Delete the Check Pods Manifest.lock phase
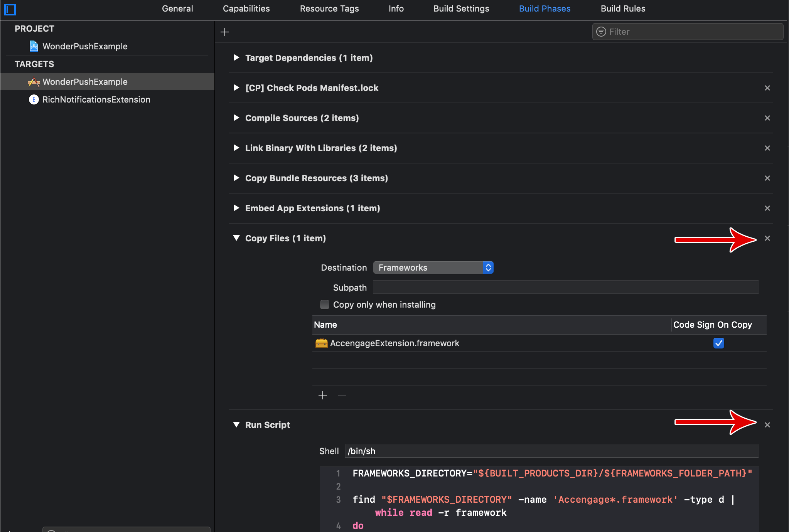This screenshot has width=789, height=532. [x=767, y=88]
